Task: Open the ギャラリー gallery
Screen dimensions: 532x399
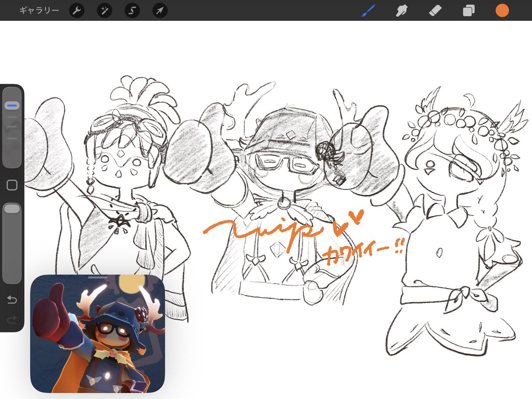Action: tap(39, 10)
